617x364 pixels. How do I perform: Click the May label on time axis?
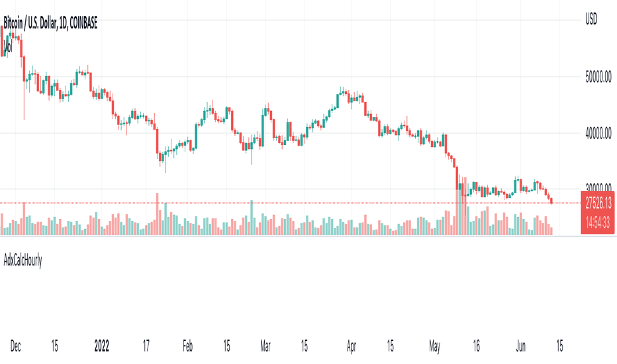click(x=434, y=346)
